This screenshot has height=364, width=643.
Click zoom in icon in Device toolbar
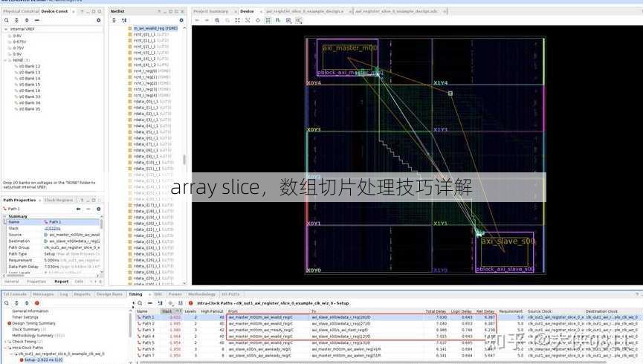click(217, 20)
